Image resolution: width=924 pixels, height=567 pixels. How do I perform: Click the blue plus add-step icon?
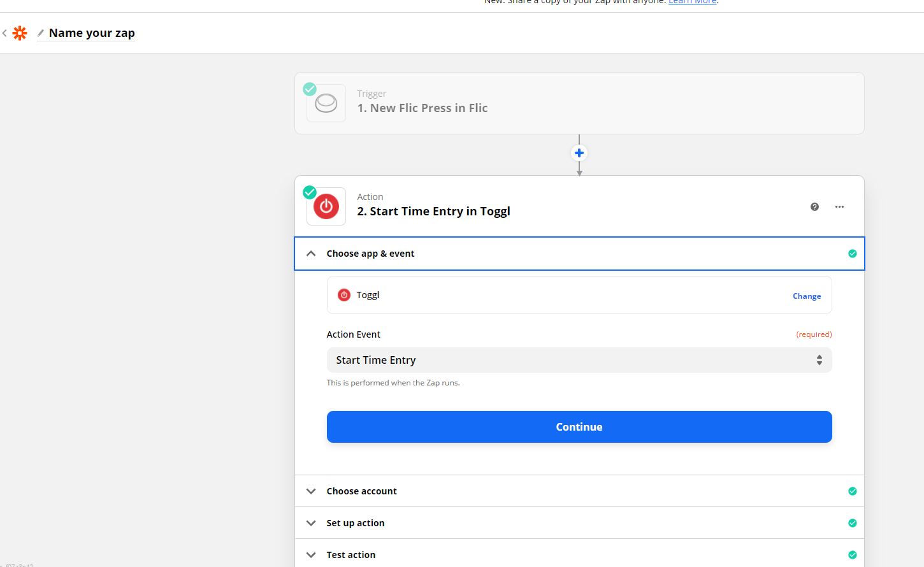(579, 153)
